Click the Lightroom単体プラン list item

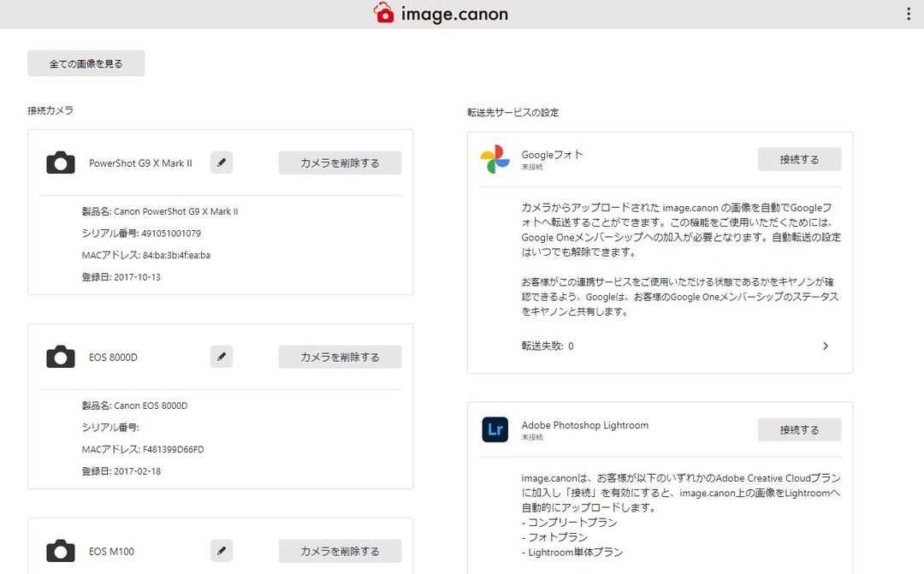point(572,553)
